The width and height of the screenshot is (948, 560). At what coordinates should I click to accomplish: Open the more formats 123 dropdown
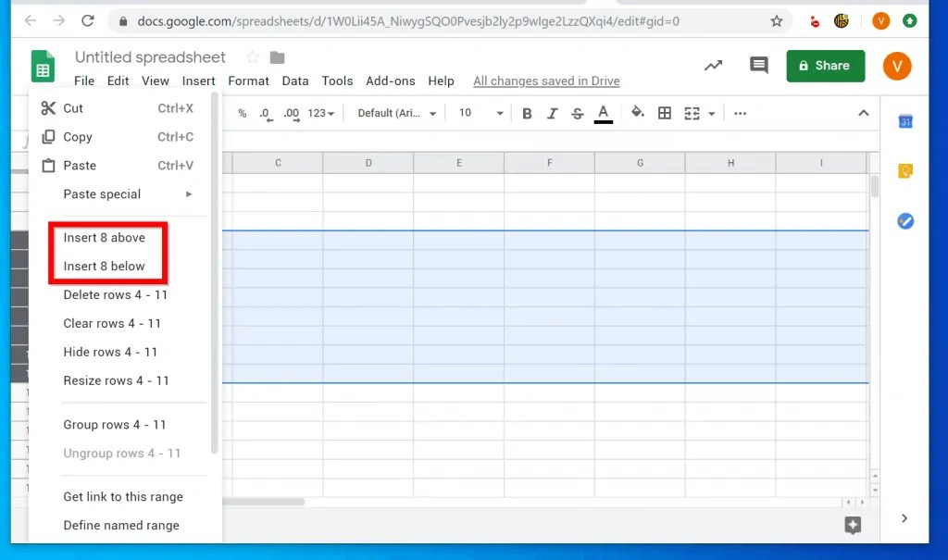point(320,112)
